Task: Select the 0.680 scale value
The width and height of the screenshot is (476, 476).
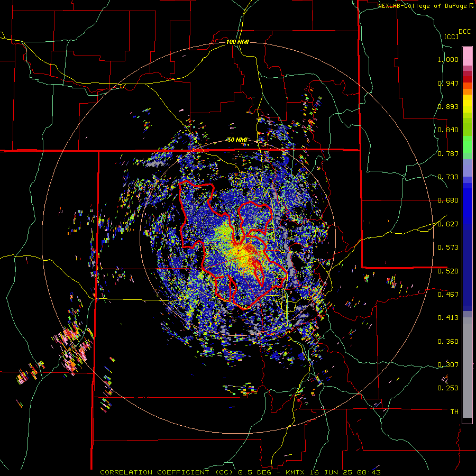Action: tap(448, 200)
